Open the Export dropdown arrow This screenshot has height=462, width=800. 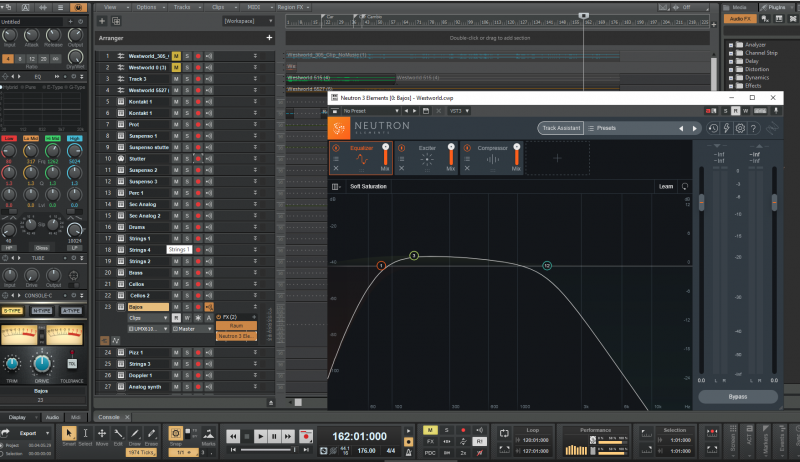[x=47, y=433]
